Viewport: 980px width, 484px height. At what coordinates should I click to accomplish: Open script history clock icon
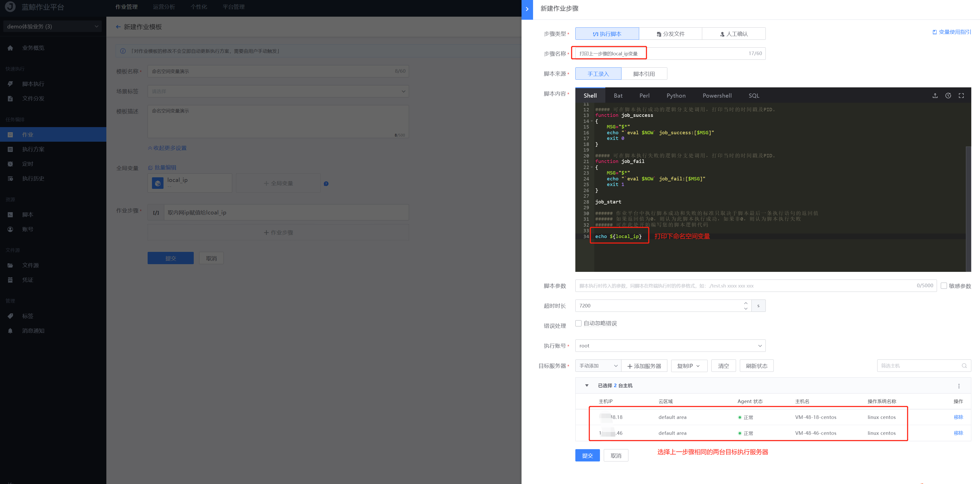click(948, 96)
